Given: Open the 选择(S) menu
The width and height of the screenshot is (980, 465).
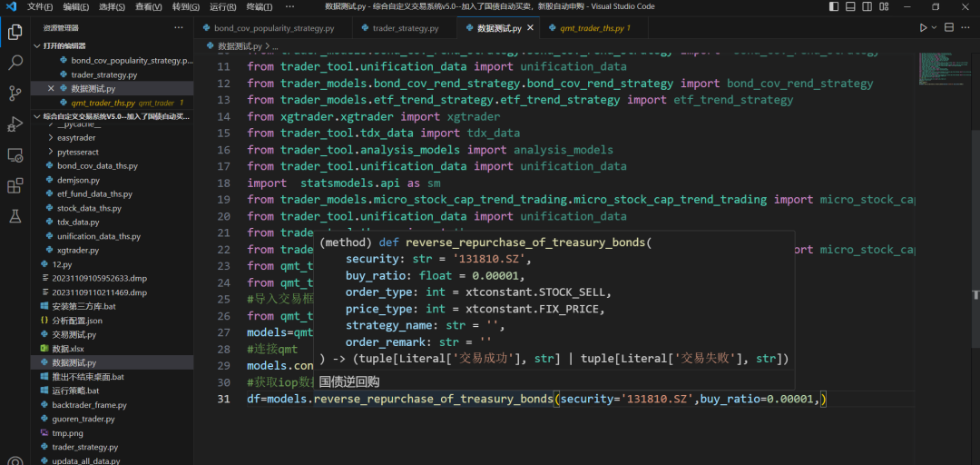Looking at the screenshot, I should tap(113, 7).
